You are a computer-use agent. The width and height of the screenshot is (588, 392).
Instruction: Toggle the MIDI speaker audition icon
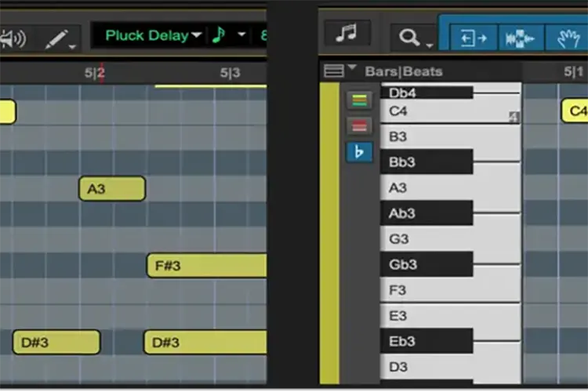pyautogui.click(x=13, y=38)
